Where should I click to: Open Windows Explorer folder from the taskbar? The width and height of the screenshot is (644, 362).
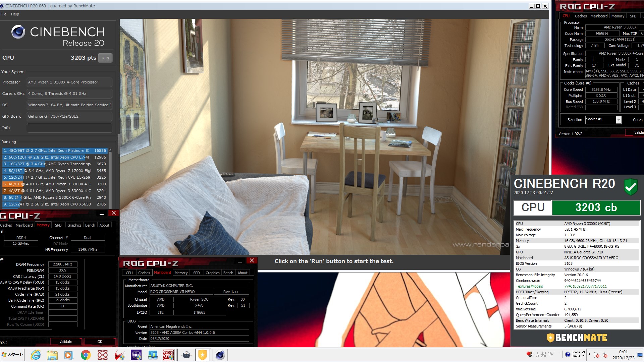point(52,355)
